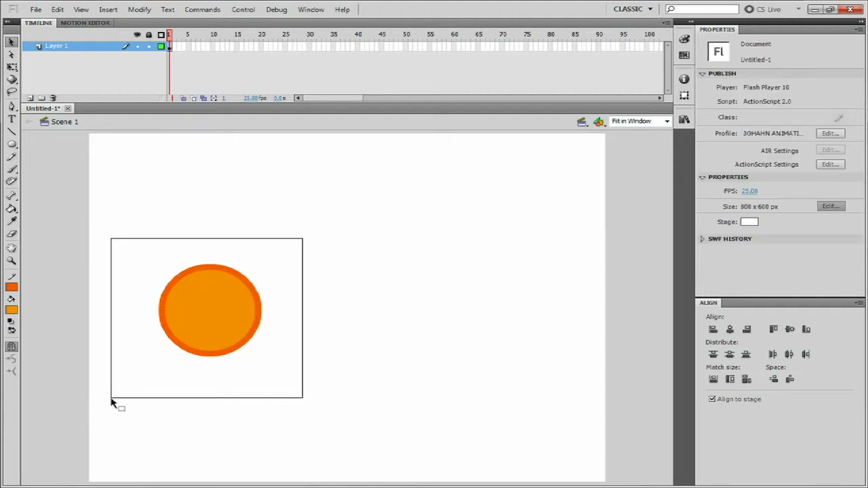Click Edit button for ActionScript Settings
Viewport: 868px width, 488px height.
tap(831, 164)
